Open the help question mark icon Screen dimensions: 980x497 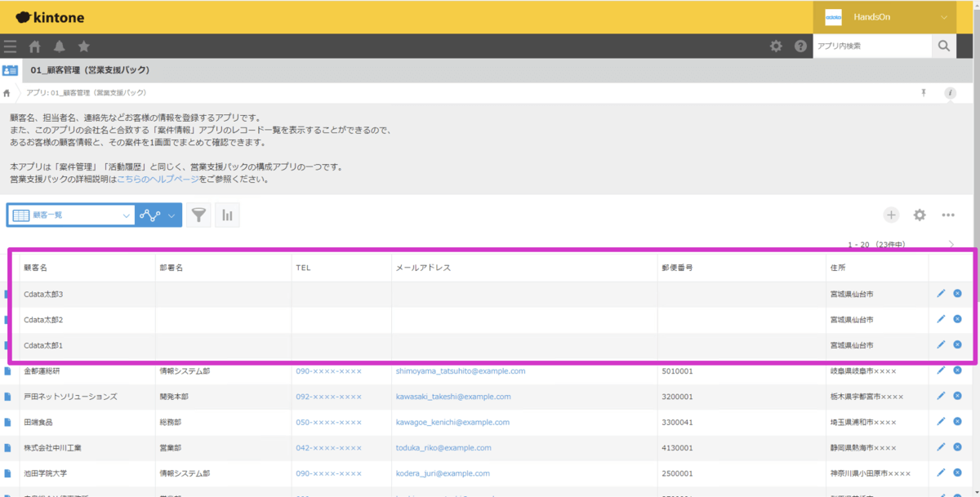(x=800, y=47)
